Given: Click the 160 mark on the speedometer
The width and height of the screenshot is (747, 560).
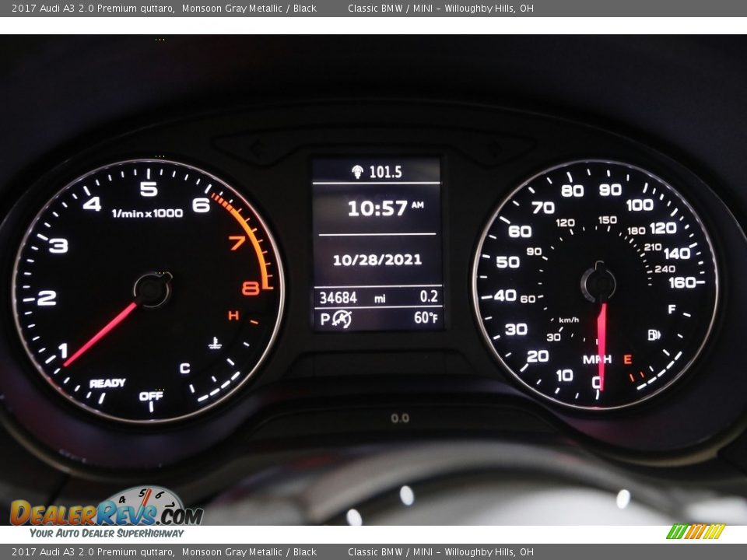Looking at the screenshot, I should point(682,283).
